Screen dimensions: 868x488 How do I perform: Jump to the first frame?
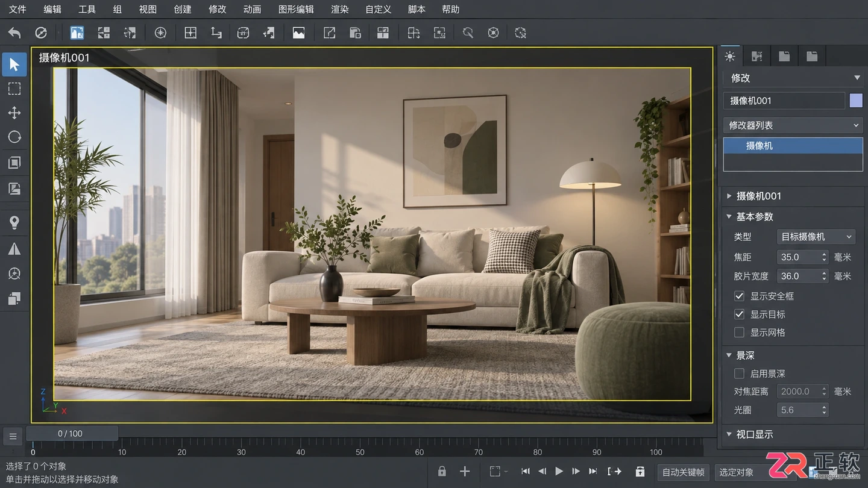(x=526, y=472)
